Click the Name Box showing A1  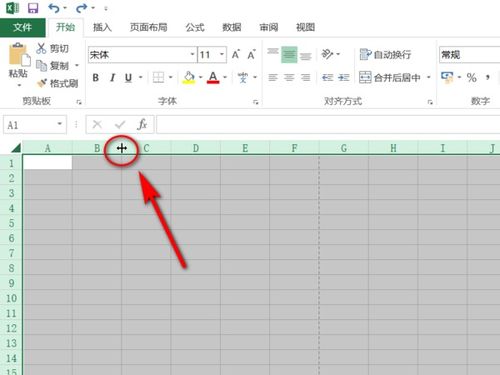29,125
